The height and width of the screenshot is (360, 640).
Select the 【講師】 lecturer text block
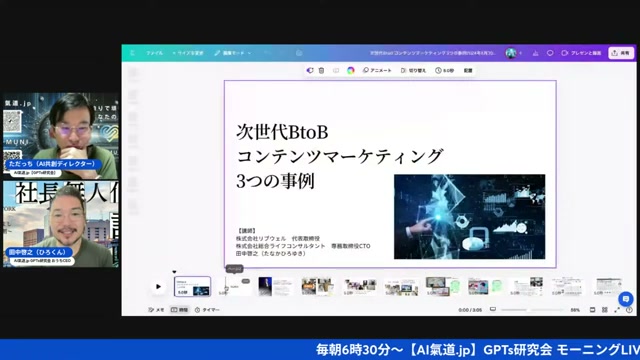[x=303, y=242]
